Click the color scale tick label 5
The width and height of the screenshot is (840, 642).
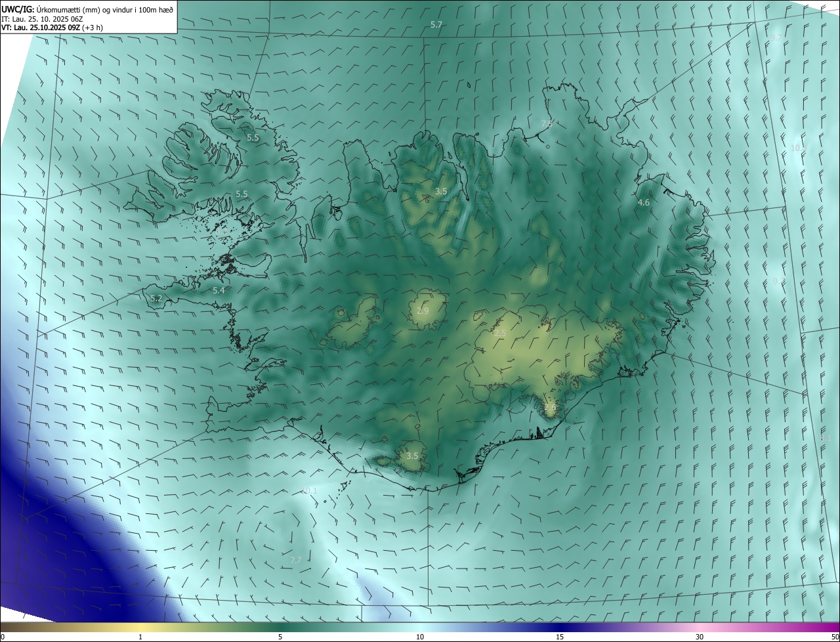[x=280, y=637]
